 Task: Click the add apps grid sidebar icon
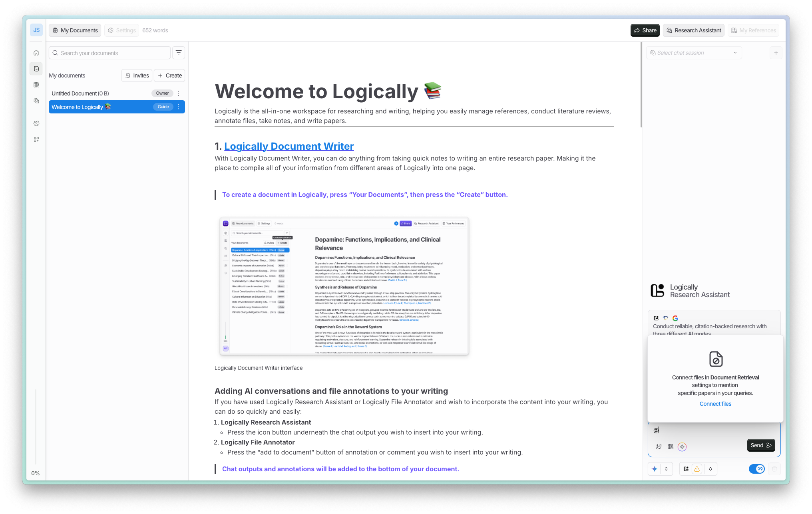coord(36,139)
